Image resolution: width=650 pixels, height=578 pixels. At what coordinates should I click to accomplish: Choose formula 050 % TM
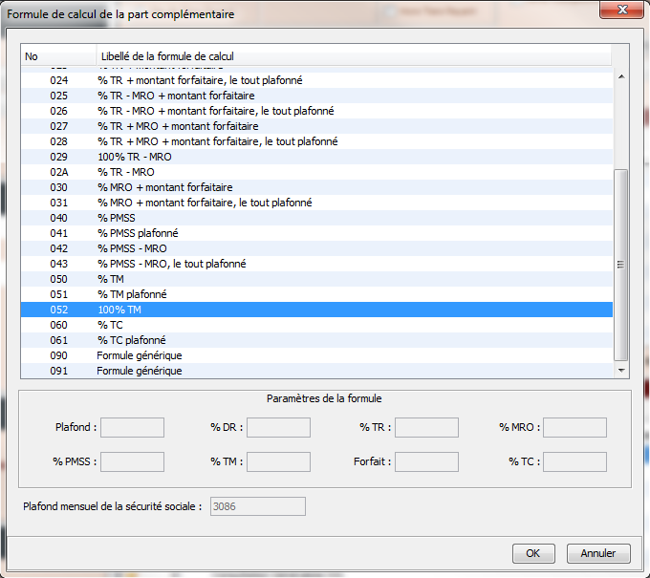click(111, 279)
